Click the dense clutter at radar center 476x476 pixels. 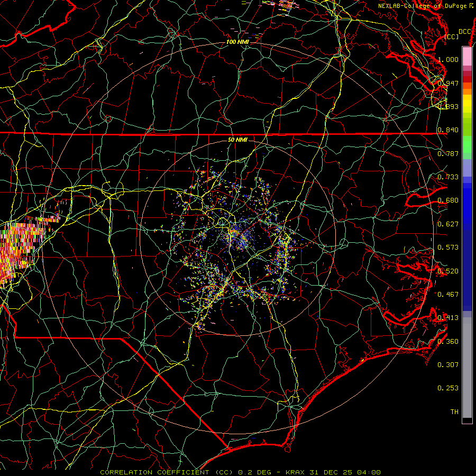tap(240, 237)
